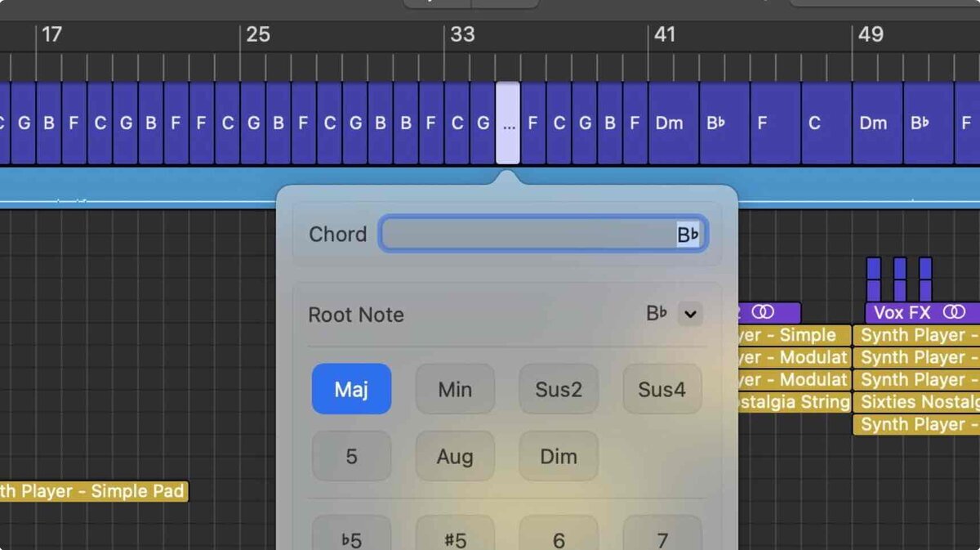980x550 pixels.
Task: Select the Sixties Nostalg region
Action: 916,402
